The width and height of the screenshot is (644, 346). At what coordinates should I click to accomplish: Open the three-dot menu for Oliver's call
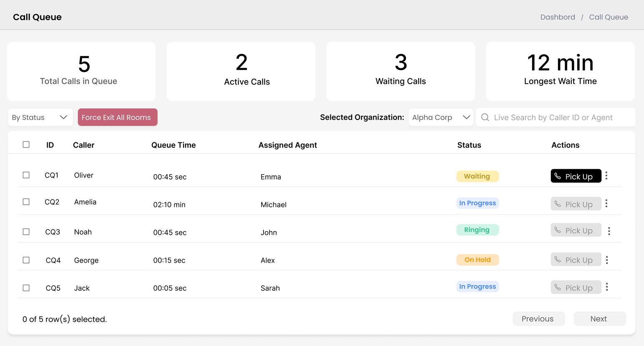coord(606,176)
